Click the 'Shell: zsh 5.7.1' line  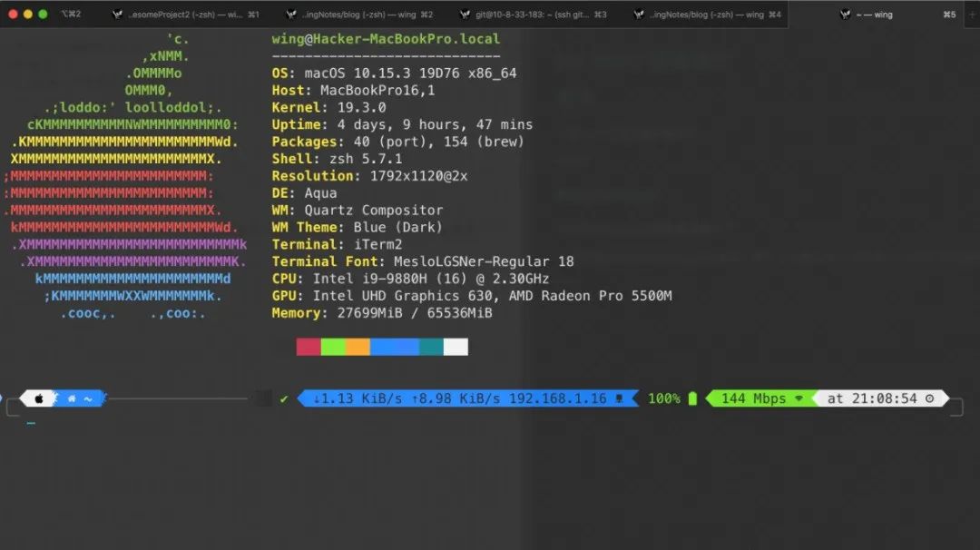click(x=337, y=159)
